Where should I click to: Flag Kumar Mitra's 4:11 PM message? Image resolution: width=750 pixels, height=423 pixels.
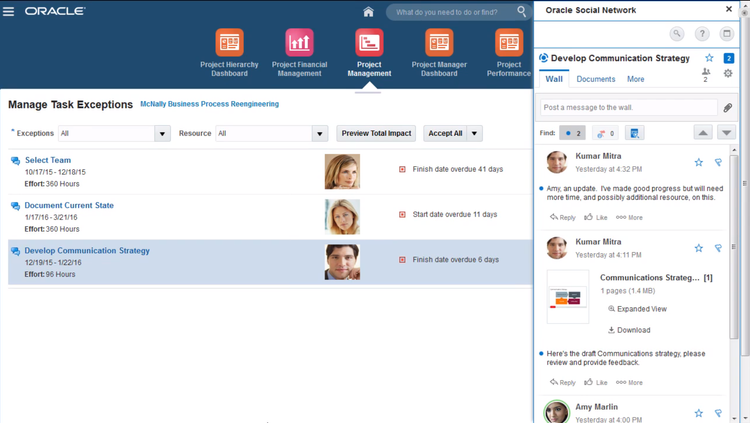click(718, 248)
